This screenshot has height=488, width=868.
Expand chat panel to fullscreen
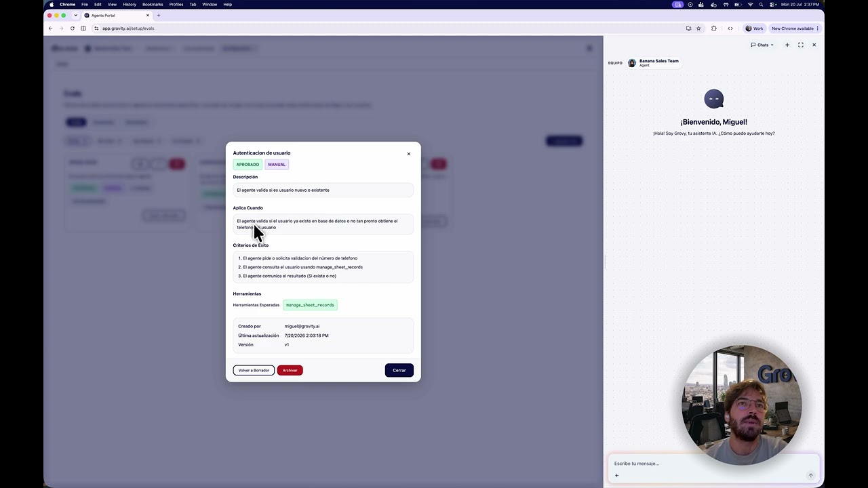(x=801, y=45)
